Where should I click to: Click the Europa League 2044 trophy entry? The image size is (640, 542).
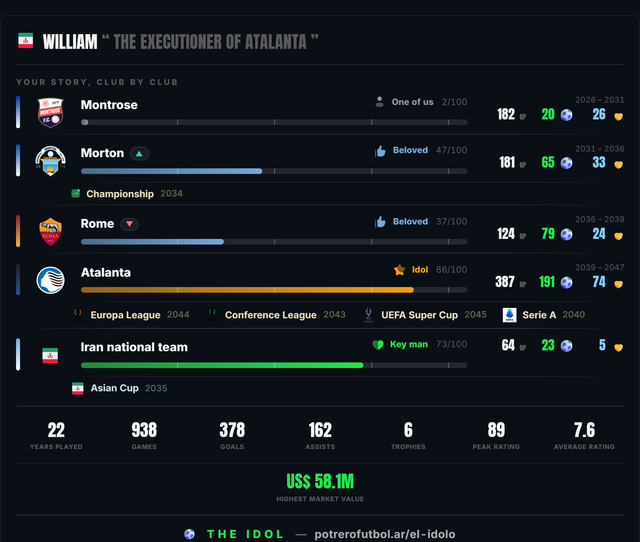coord(131,315)
